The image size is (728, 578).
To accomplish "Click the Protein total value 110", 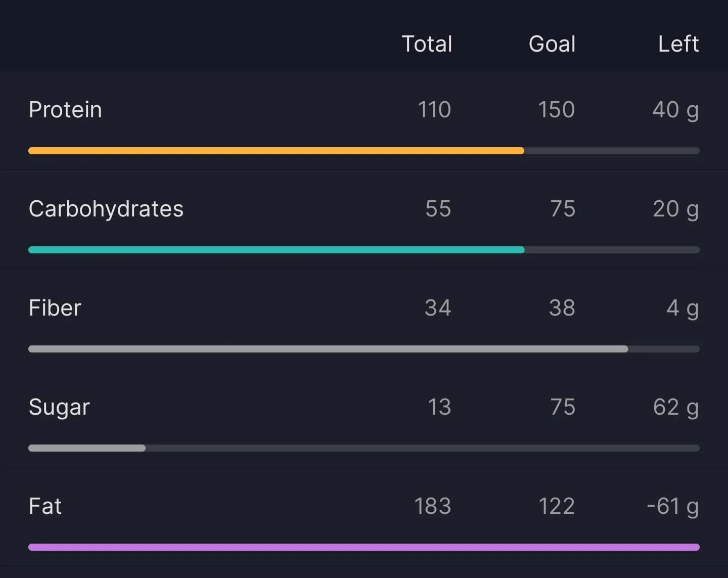I will 434,110.
